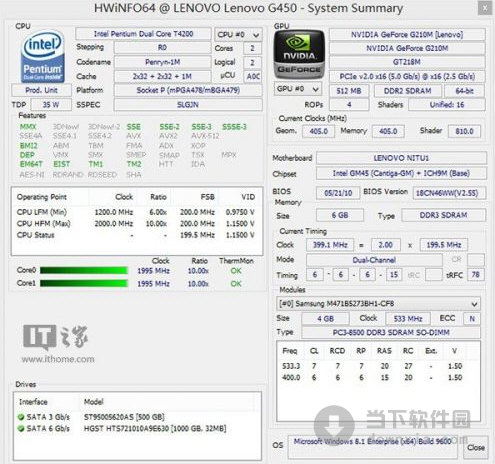Click the Cache 2x32 + 2x32 + 1M field

[162, 76]
